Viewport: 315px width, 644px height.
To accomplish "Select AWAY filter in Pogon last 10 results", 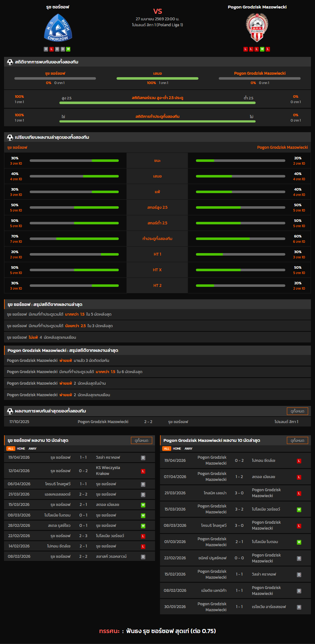I will tap(188, 449).
